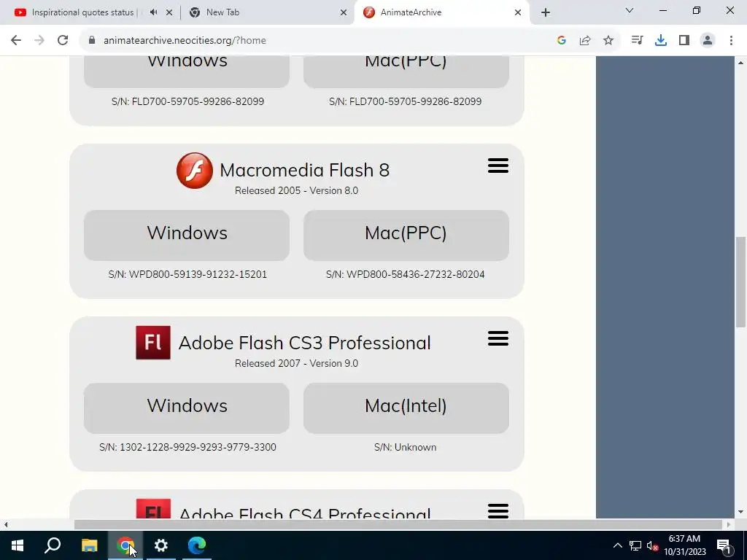Click the FLD700 entry's Mac(PPC) button
The height and width of the screenshot is (560, 747).
pos(406,72)
